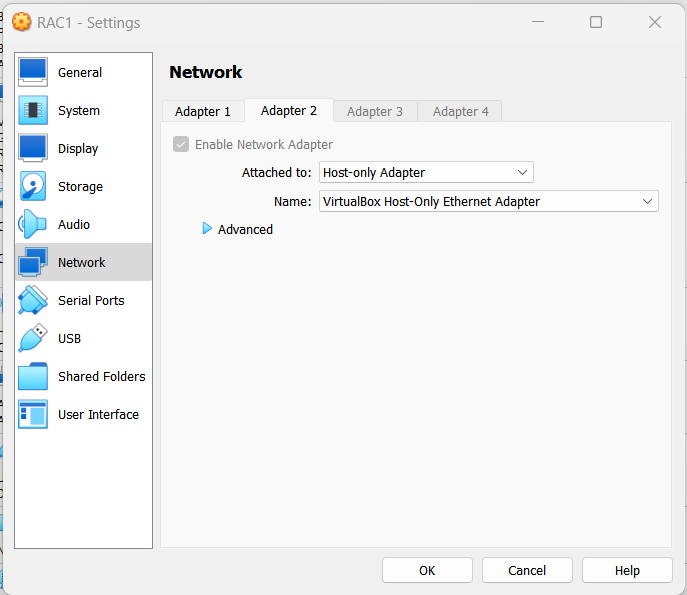Click the Storage disk icon

click(33, 186)
